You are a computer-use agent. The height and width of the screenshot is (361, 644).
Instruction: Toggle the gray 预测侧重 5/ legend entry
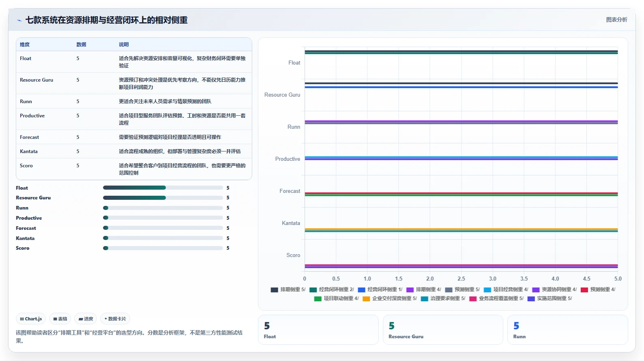(x=462, y=290)
